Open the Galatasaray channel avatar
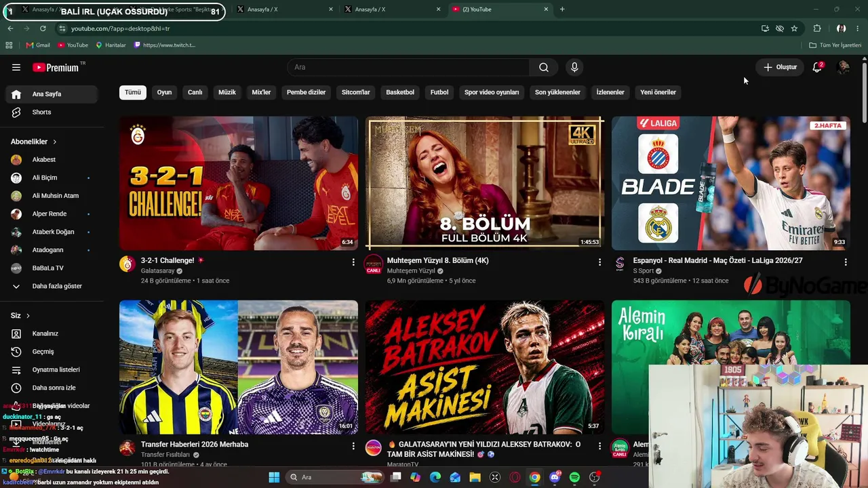868x488 pixels. 127,264
